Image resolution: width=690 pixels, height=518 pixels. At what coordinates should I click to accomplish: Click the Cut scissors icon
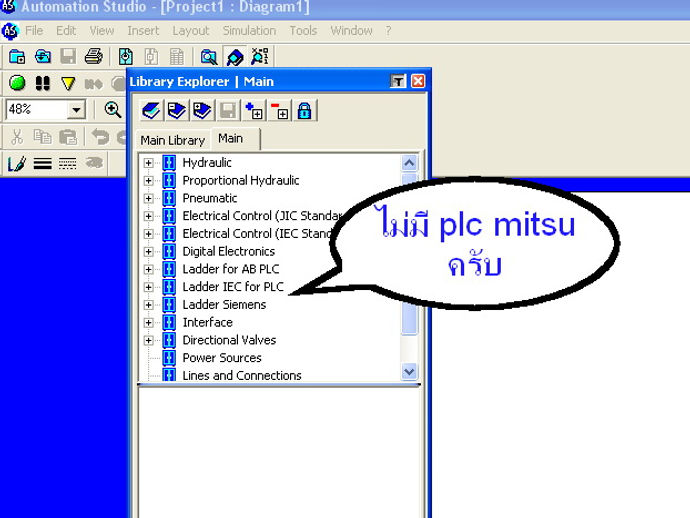(17, 137)
